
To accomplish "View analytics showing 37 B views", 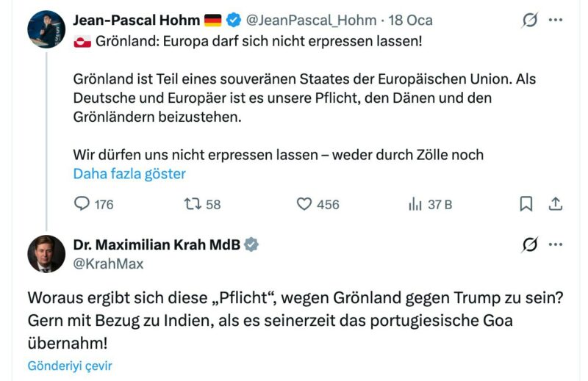I will click(415, 204).
